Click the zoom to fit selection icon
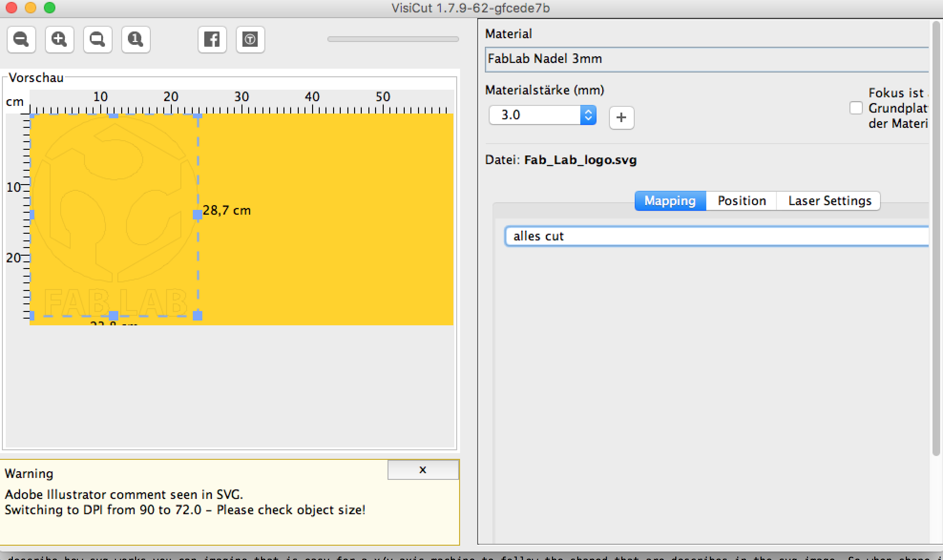This screenshot has height=560, width=943. [x=98, y=40]
